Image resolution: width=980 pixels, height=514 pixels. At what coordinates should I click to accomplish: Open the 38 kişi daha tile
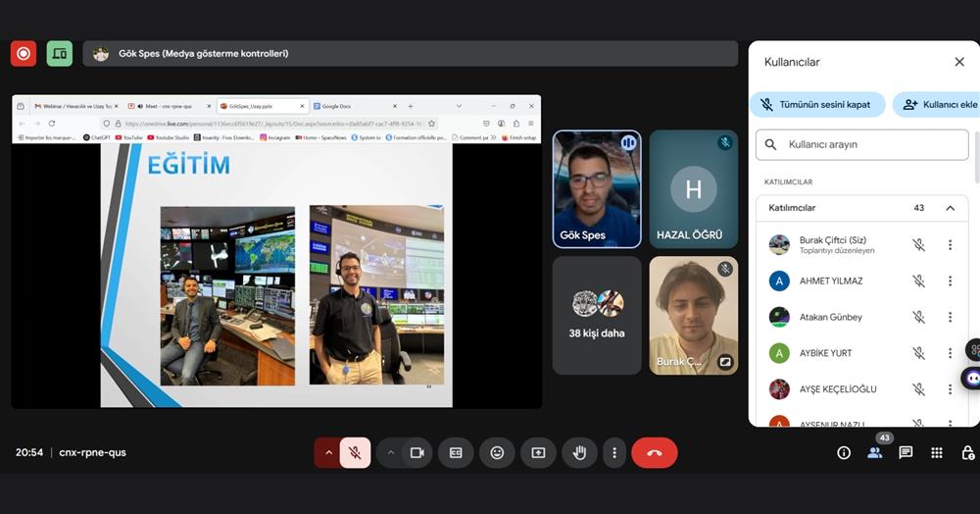pyautogui.click(x=597, y=316)
